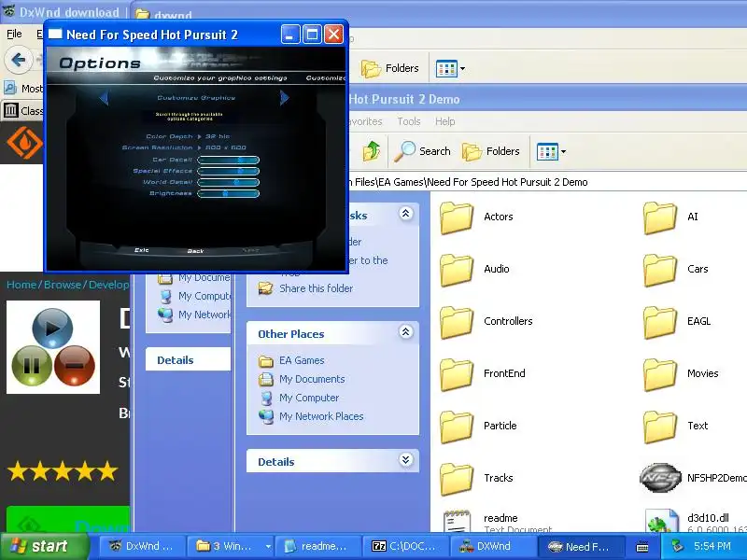Open the Cars folder

675,270
